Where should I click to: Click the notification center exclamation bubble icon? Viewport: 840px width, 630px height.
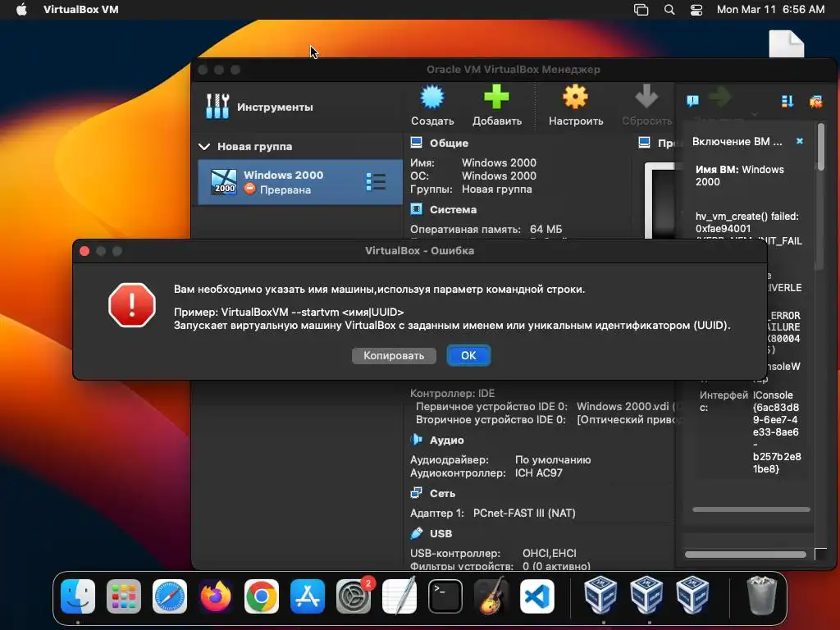(x=692, y=101)
